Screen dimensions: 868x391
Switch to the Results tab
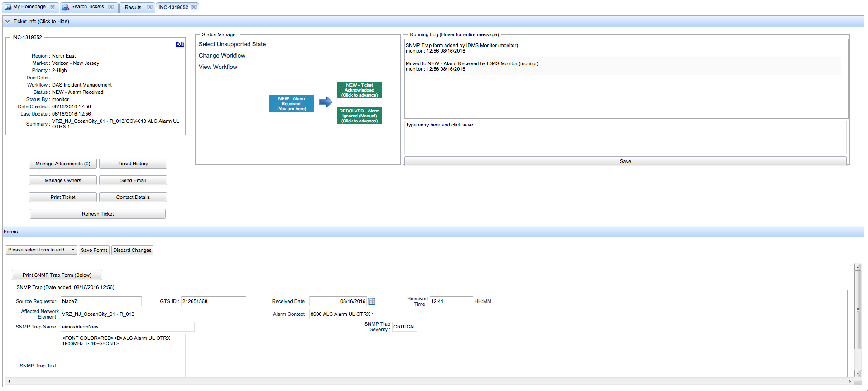click(x=133, y=7)
